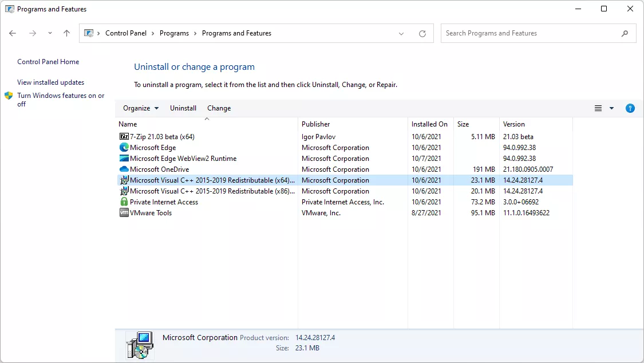Click the Visual C++ (x86) installer icon
This screenshot has height=363, width=644.
[124, 191]
